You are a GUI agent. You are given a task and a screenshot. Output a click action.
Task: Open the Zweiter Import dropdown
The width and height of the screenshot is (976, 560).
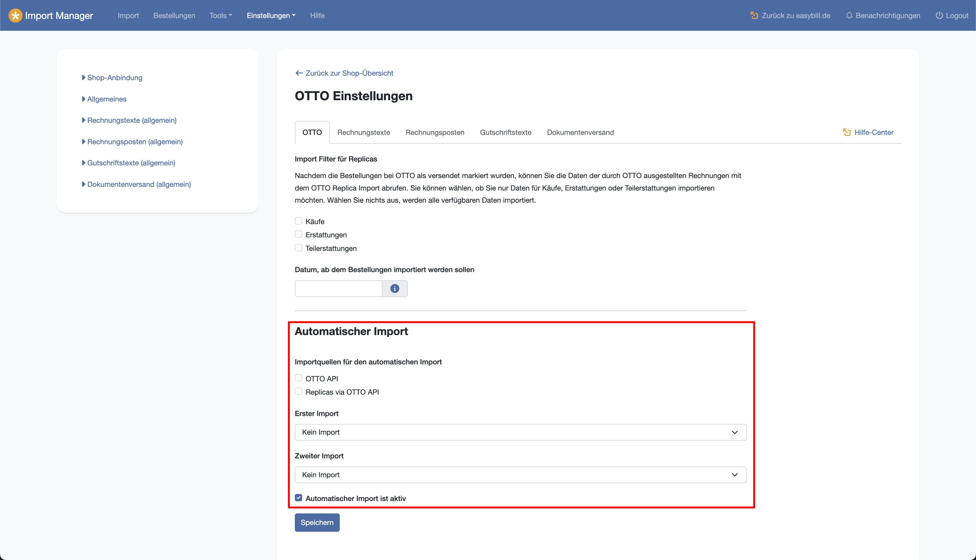click(x=520, y=474)
